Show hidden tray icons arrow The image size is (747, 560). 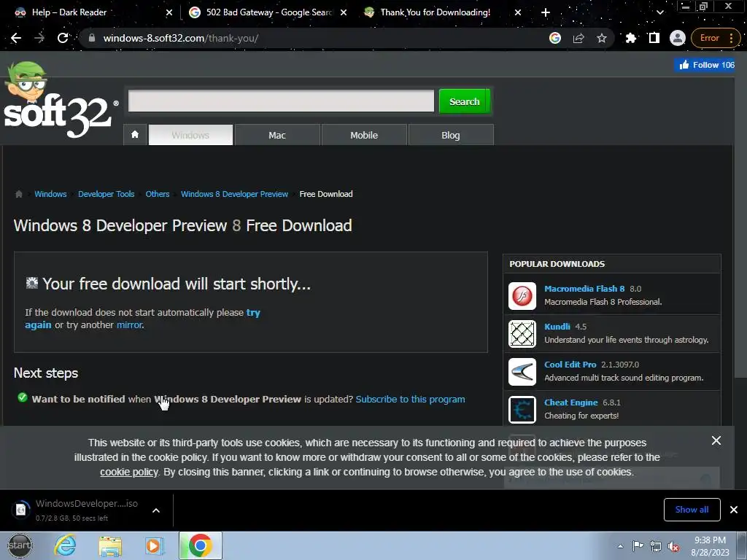[x=620, y=546]
